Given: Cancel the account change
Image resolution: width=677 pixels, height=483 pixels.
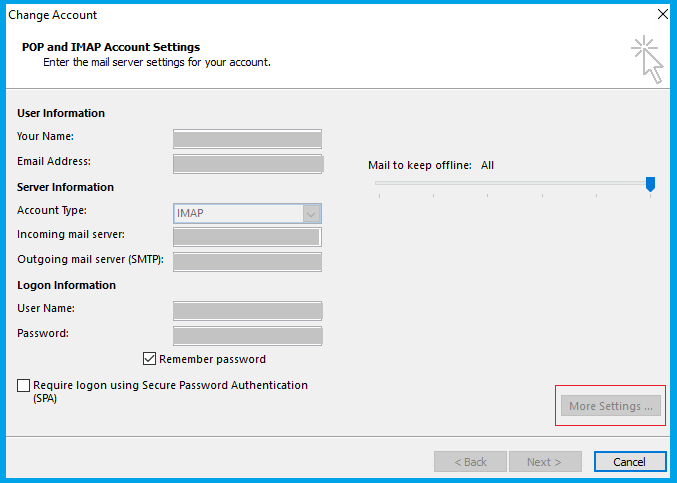Looking at the screenshot, I should pos(630,462).
